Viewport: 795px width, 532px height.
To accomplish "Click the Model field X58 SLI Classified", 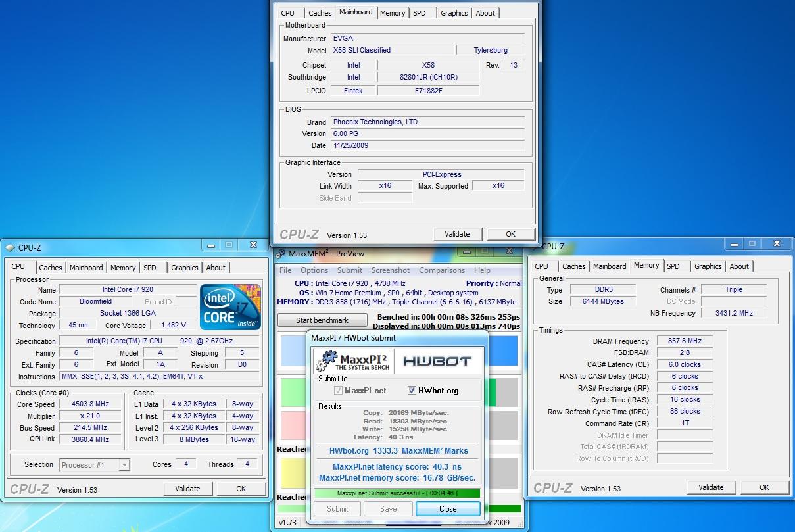I will [x=392, y=50].
